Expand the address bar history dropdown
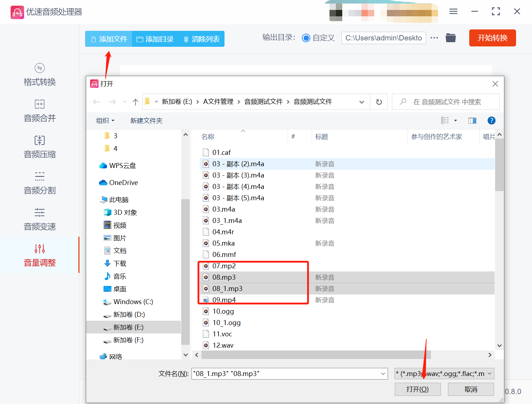The width and height of the screenshot is (532, 404). pyautogui.click(x=362, y=102)
